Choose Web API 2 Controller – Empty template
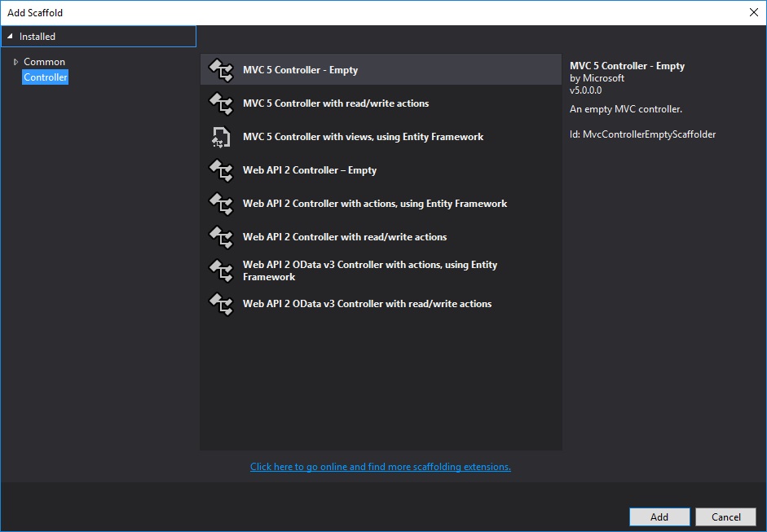The height and width of the screenshot is (532, 767). click(x=309, y=170)
